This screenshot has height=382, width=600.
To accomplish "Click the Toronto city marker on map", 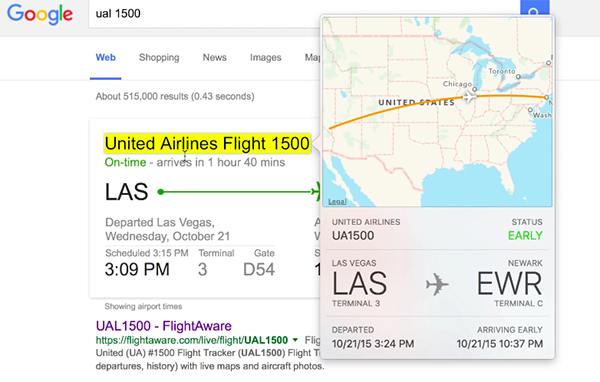I will [x=518, y=77].
